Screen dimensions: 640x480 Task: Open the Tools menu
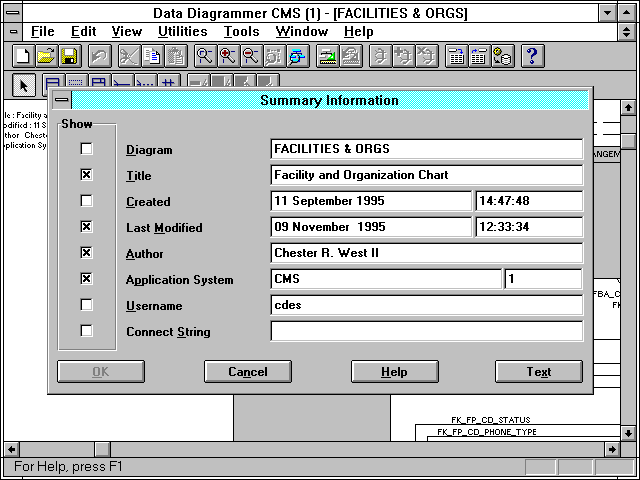point(241,32)
